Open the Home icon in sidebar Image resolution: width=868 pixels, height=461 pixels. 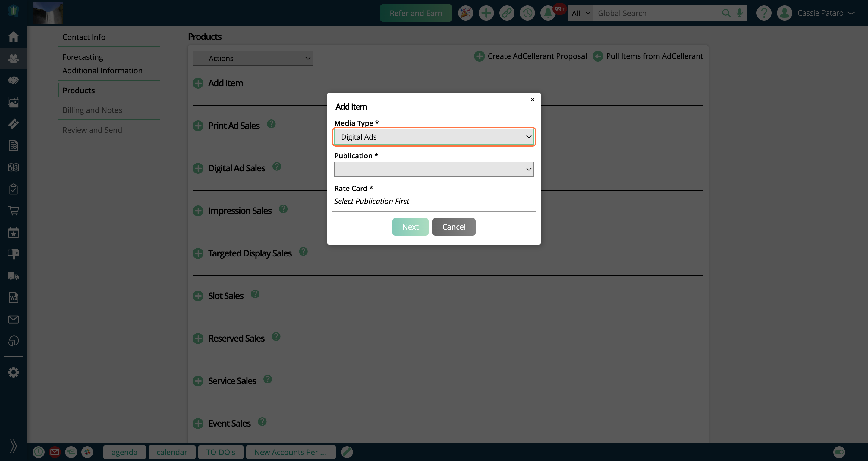[14, 37]
